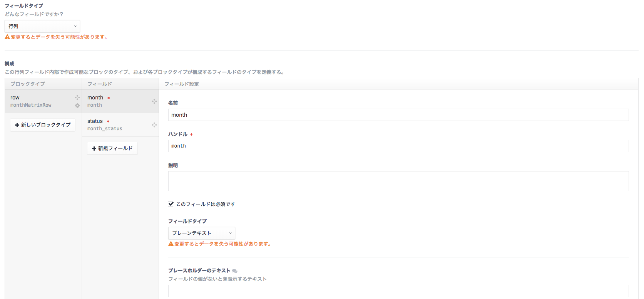Viewport: 644px width, 299px height.
Task: Click the translatable icon beside placeholder text label
Action: pos(235,271)
